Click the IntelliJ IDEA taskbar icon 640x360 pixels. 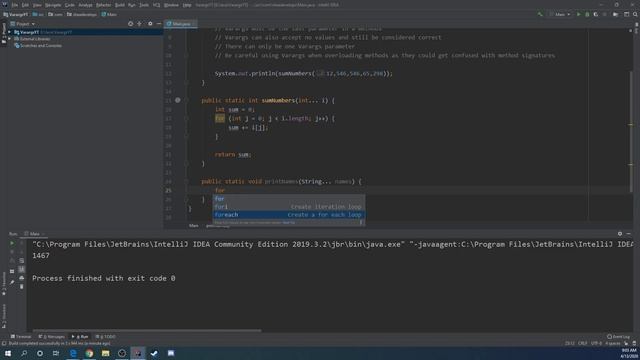[x=138, y=353]
